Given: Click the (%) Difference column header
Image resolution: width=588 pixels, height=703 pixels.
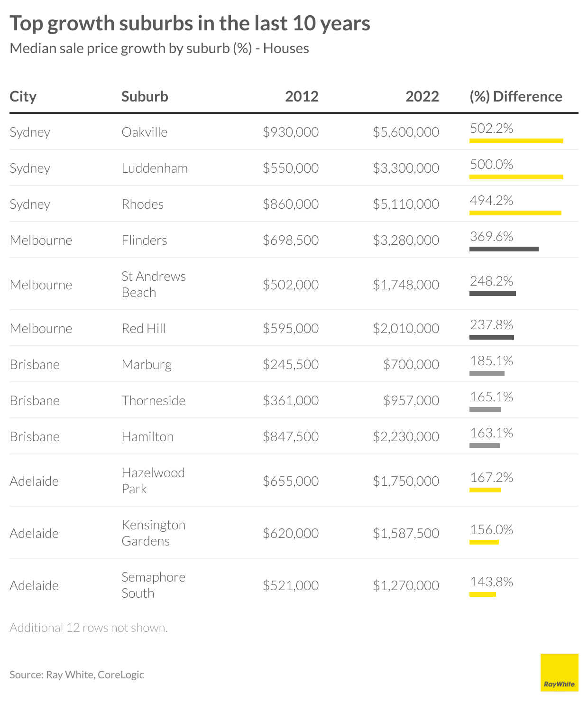Looking at the screenshot, I should tap(515, 96).
